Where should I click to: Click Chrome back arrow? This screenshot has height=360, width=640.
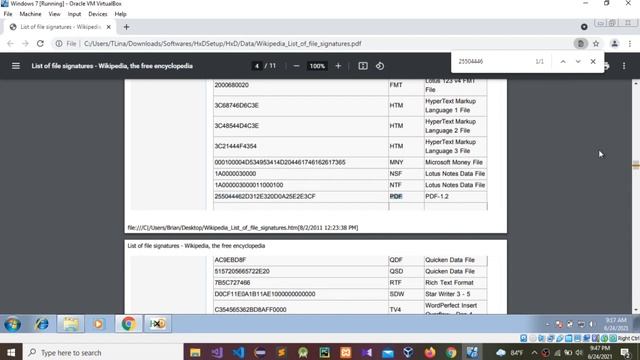tap(10, 43)
